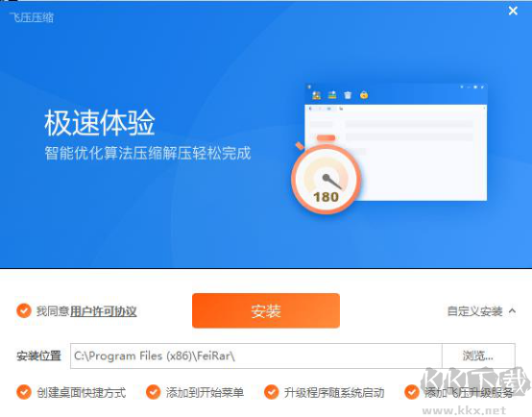This screenshot has height=417, width=532.
Task: Click the yellow lock icon in preview
Action: pos(364,95)
